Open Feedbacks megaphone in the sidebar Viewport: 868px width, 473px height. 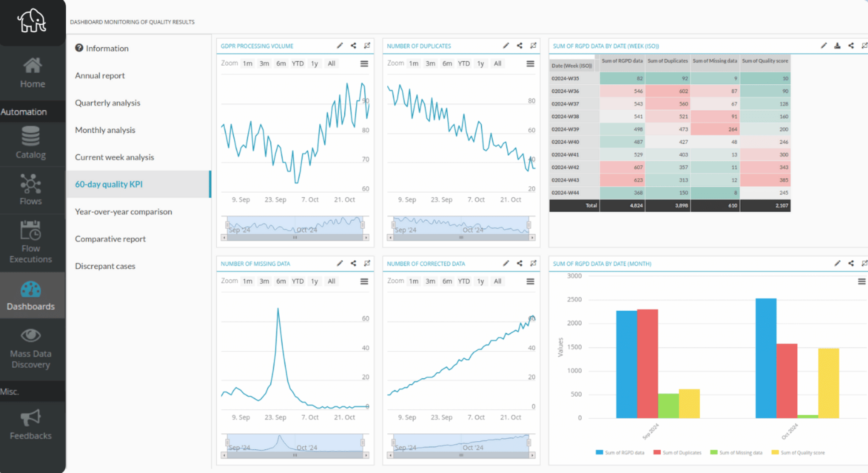[x=31, y=424]
